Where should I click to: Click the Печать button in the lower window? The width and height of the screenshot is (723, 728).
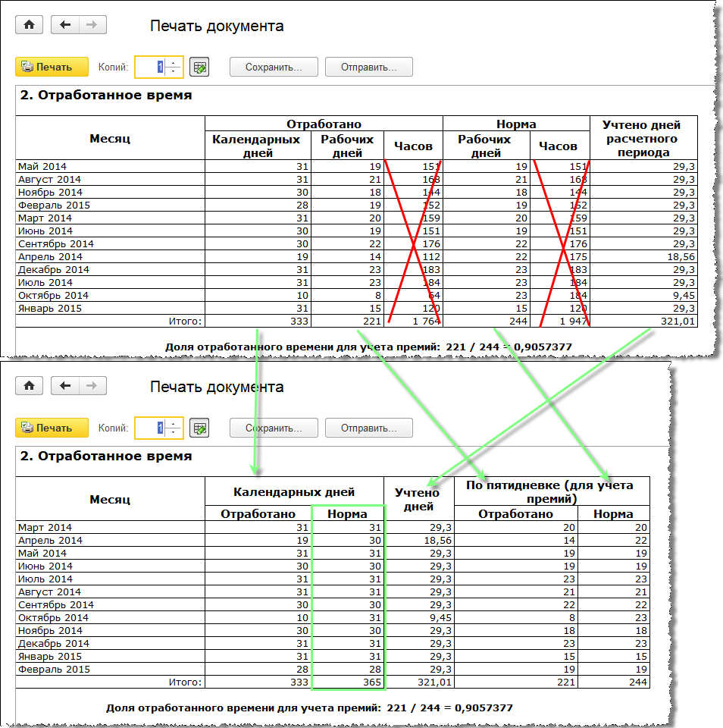point(52,428)
